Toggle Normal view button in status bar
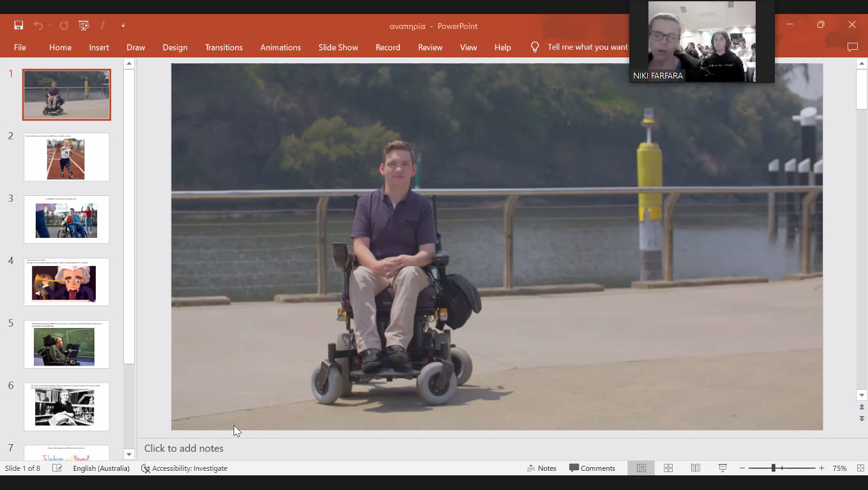Viewport: 868px width, 490px height. (x=641, y=468)
